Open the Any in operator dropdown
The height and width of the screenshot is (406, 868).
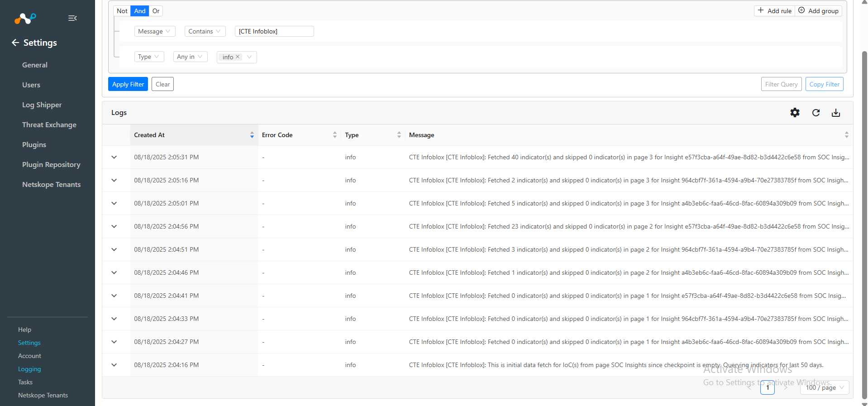(x=190, y=57)
